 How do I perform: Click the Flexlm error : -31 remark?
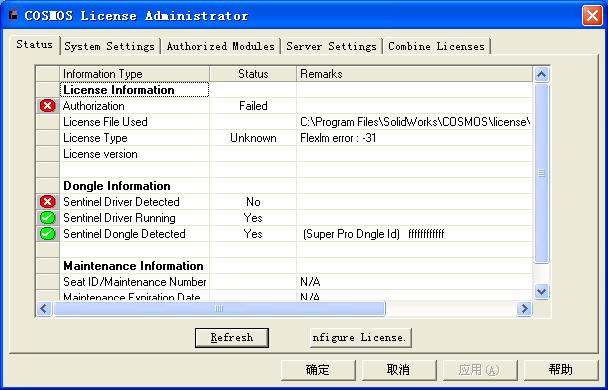(x=415, y=138)
